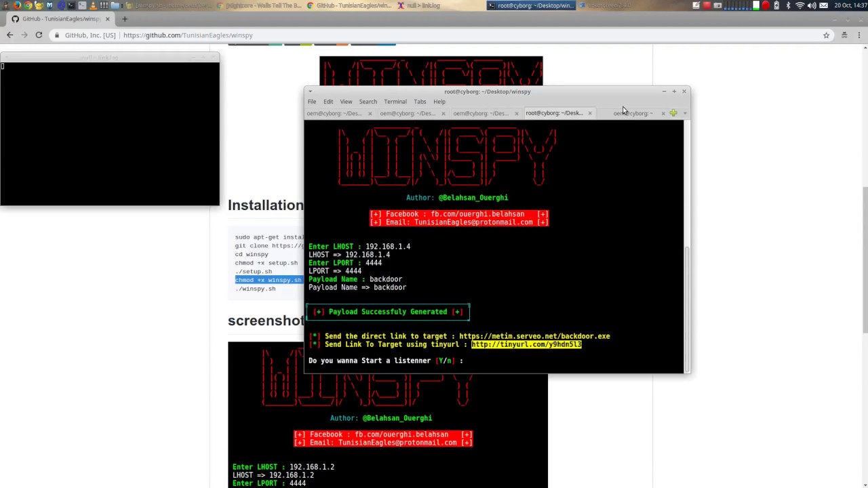Image resolution: width=868 pixels, height=488 pixels.
Task: Reload the GitHub page
Action: [x=39, y=35]
